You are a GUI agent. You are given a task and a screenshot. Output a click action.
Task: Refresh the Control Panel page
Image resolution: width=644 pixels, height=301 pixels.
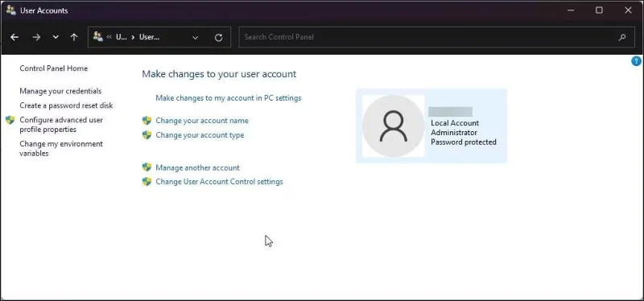click(x=218, y=37)
